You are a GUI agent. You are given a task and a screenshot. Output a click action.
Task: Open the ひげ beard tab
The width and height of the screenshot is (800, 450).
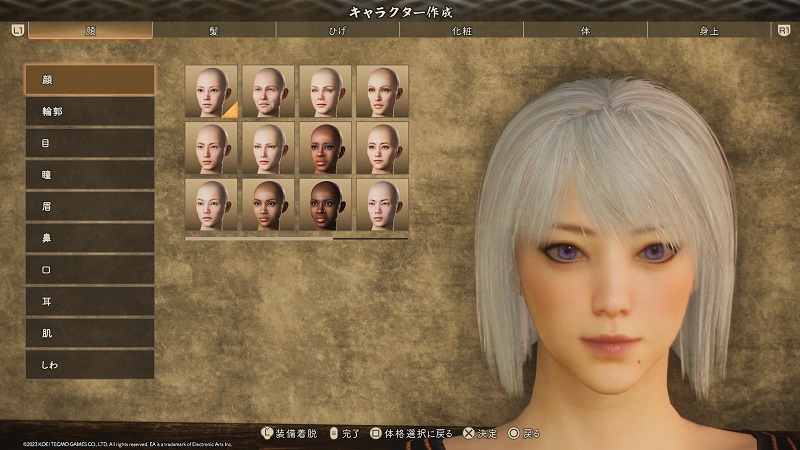point(338,30)
